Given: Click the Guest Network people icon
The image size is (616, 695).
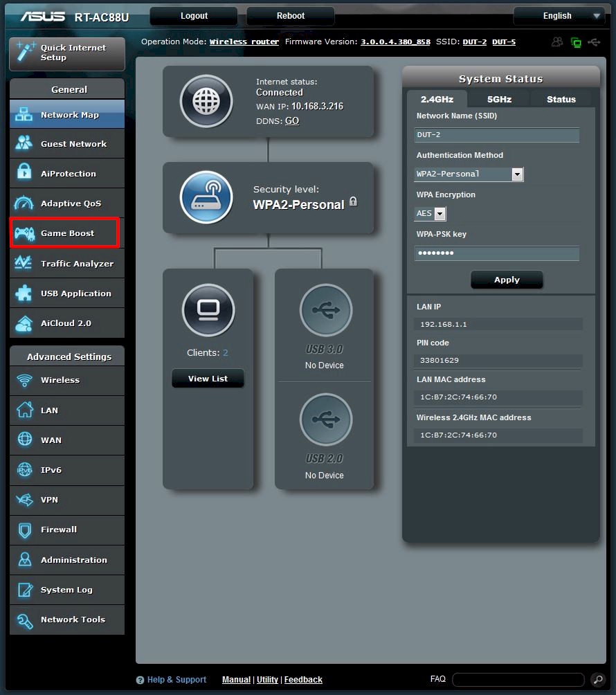Looking at the screenshot, I should tap(24, 143).
